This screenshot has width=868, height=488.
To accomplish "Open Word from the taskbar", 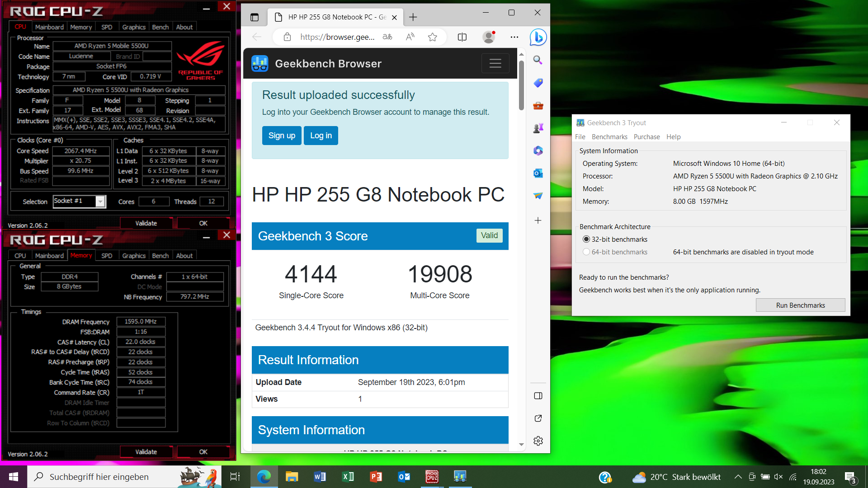I will click(x=320, y=477).
